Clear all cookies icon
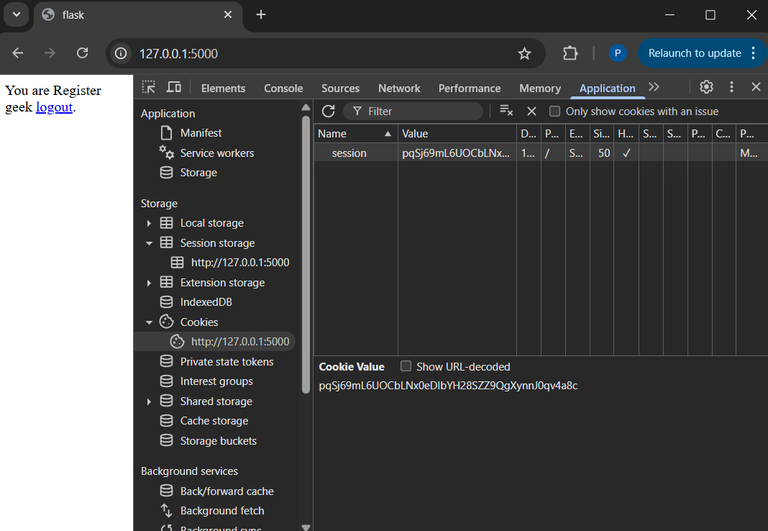Image resolution: width=768 pixels, height=531 pixels. click(x=506, y=111)
